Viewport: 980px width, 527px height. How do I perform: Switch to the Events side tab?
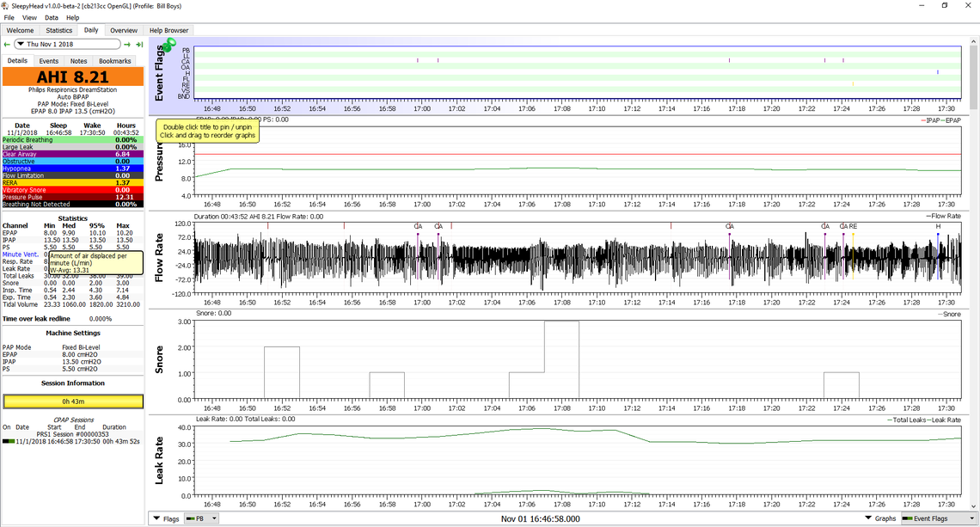49,61
